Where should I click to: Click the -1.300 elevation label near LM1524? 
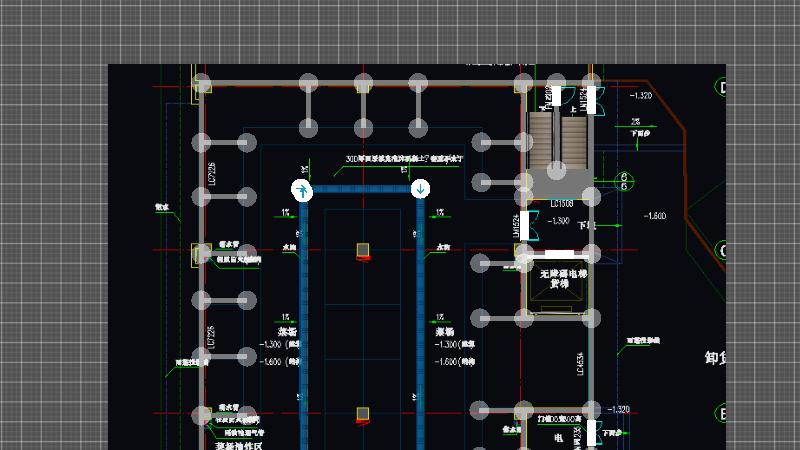[559, 220]
